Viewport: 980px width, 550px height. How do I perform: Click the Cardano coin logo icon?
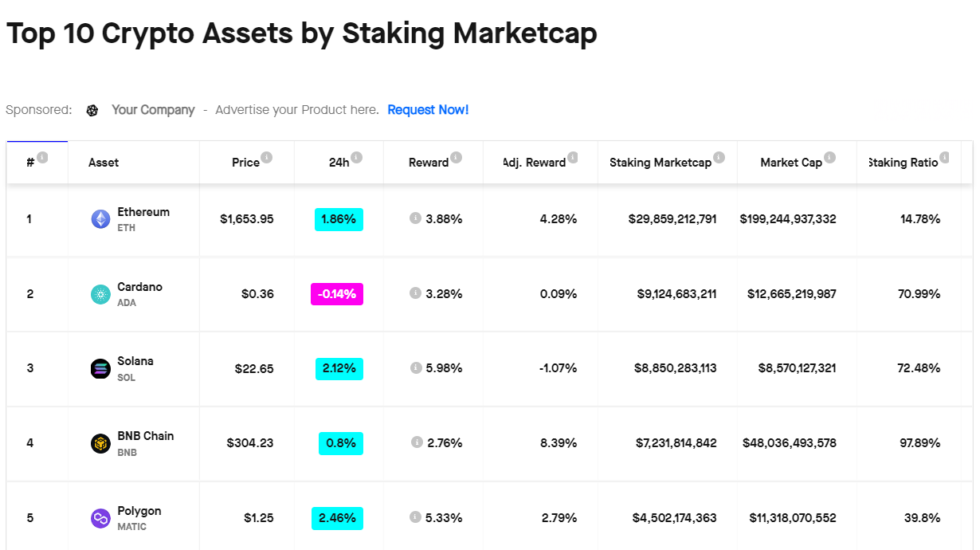[x=100, y=294]
